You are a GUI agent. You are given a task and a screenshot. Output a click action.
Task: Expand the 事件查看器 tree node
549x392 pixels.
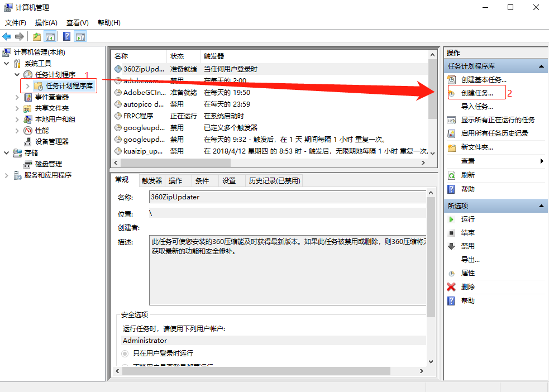click(x=17, y=97)
